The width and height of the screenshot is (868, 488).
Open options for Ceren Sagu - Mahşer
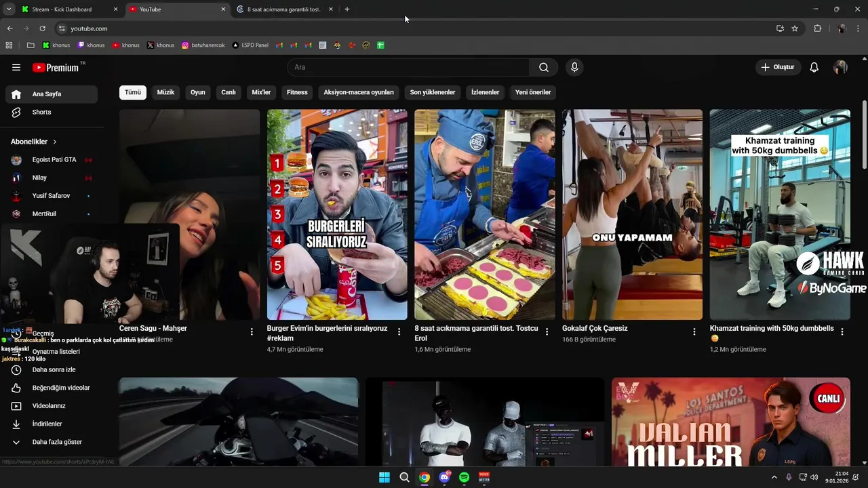tap(252, 332)
